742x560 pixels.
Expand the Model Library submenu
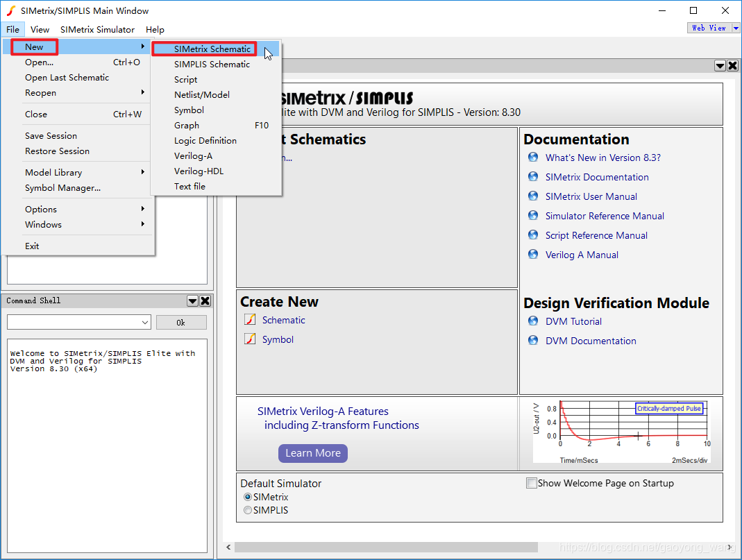143,171
